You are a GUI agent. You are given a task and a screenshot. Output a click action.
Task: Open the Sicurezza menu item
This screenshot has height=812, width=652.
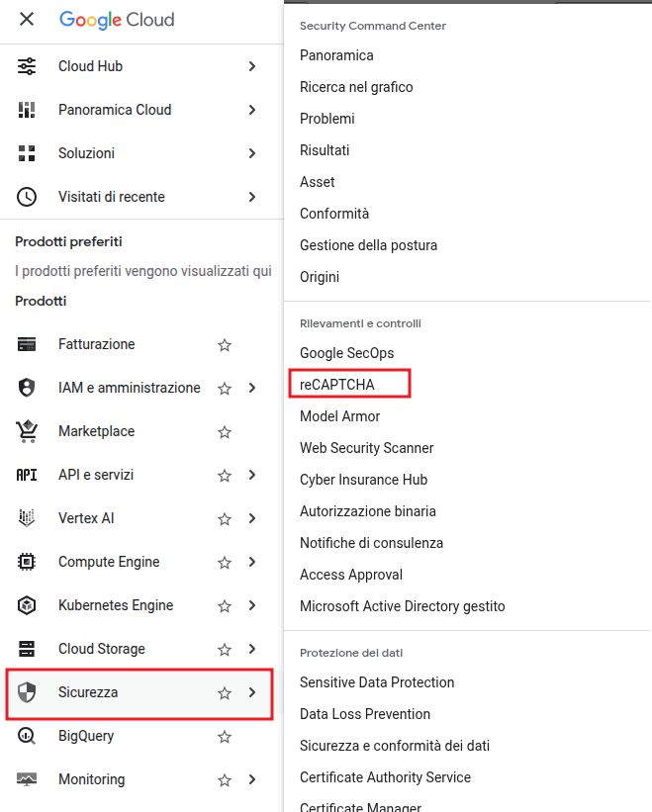[88, 692]
